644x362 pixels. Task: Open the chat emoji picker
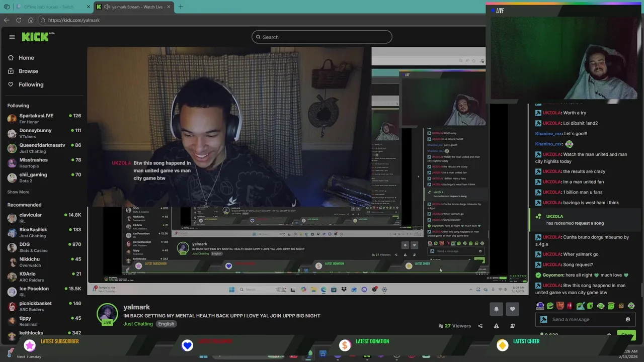click(628, 320)
